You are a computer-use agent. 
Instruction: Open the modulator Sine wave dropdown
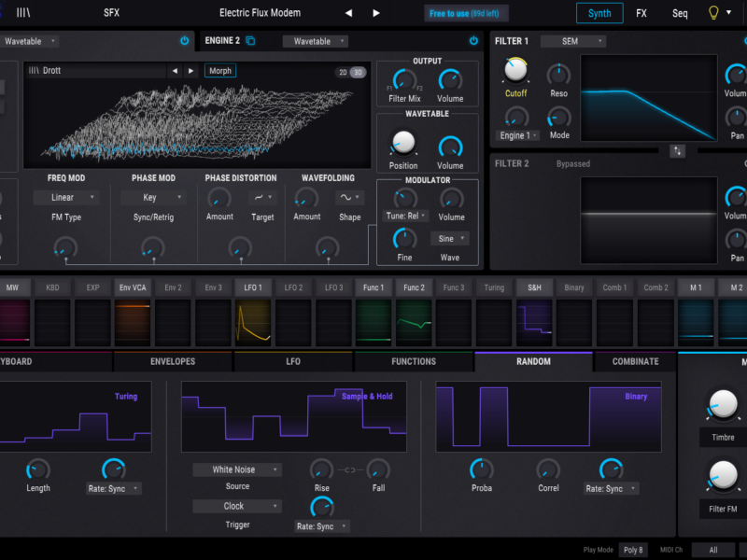click(x=451, y=238)
